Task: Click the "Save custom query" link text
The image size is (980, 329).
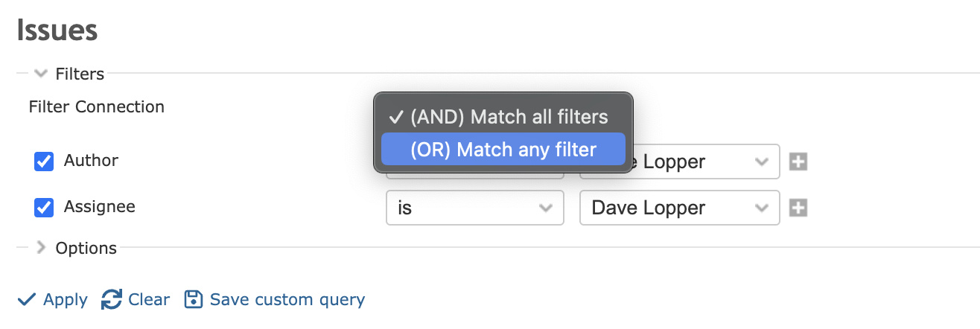Action: 287,300
